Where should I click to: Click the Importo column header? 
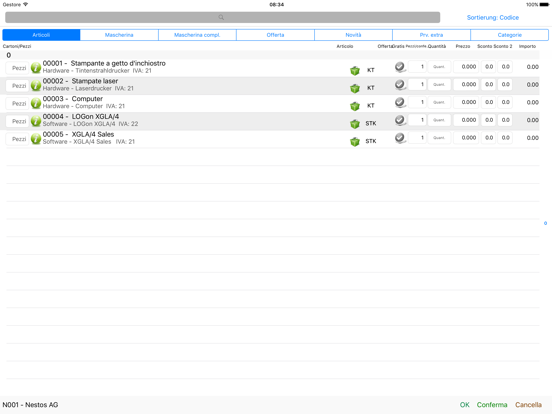coord(527,46)
